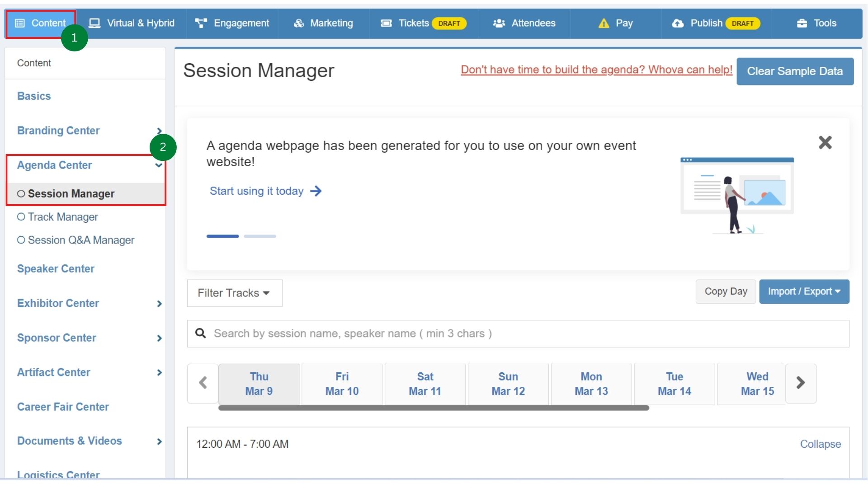Open Tickets using the ticket icon
Viewport: 868px width, 488px height.
387,23
